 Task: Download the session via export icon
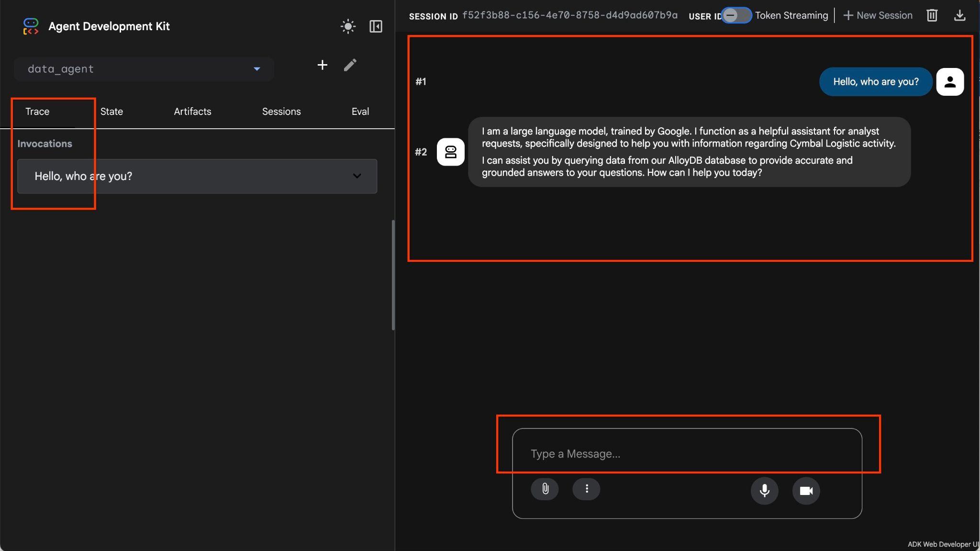(959, 16)
